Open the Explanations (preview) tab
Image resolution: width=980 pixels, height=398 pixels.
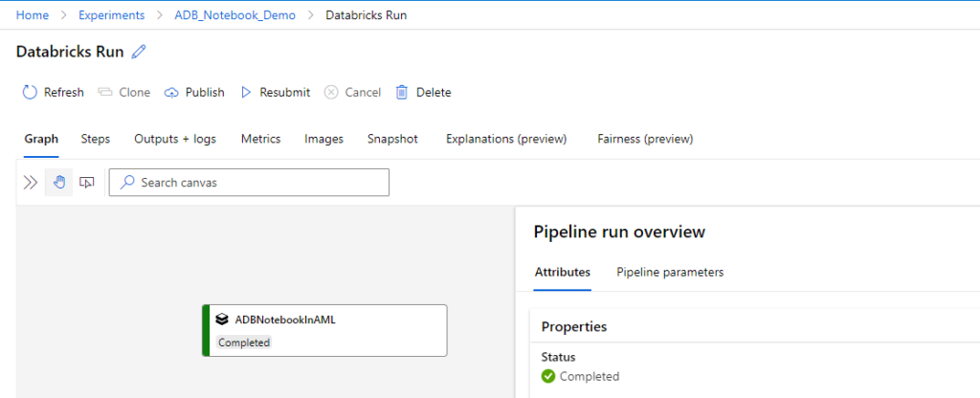[x=506, y=139]
